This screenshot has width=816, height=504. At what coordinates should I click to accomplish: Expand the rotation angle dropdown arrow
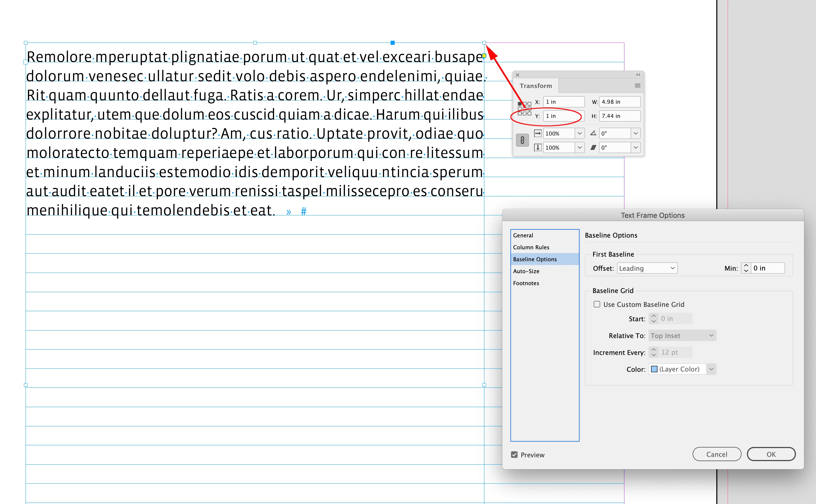636,133
